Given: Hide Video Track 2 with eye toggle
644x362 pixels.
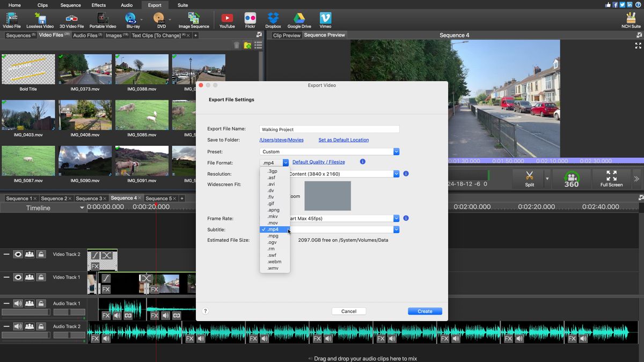Looking at the screenshot, I should click(17, 254).
